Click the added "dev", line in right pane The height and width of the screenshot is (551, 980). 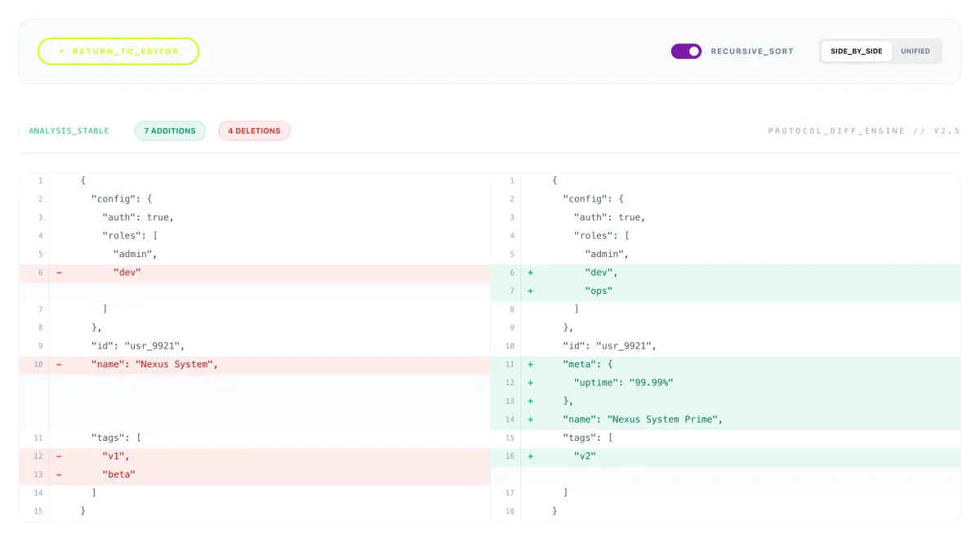pos(726,273)
